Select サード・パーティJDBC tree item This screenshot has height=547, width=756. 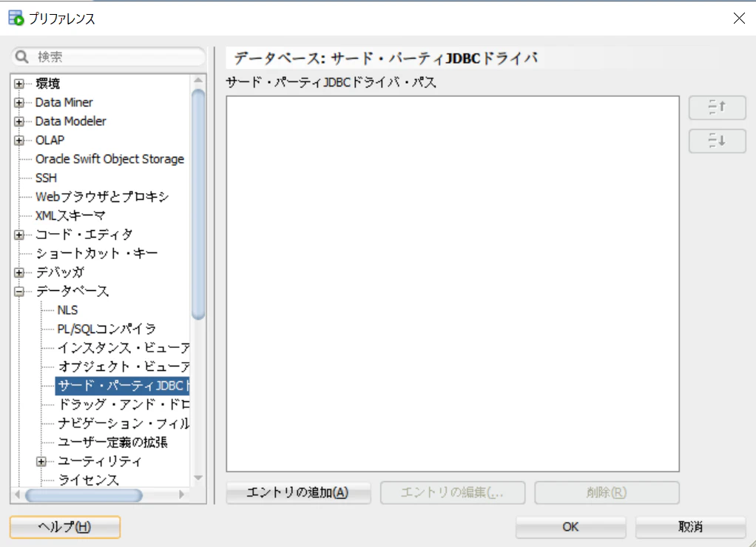123,386
